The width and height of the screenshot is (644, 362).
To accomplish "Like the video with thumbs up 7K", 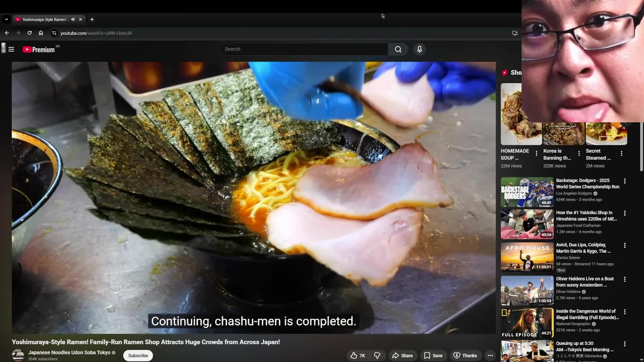I will pos(357,355).
